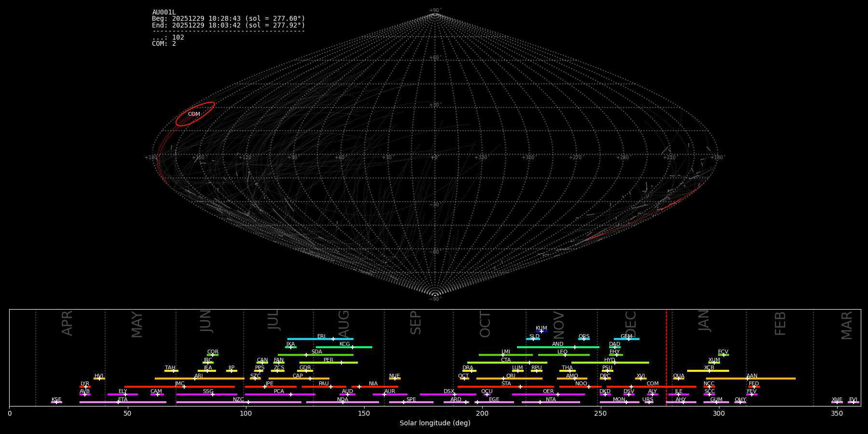Click the NUE shower label
The height and width of the screenshot is (434, 868).
[x=394, y=376]
